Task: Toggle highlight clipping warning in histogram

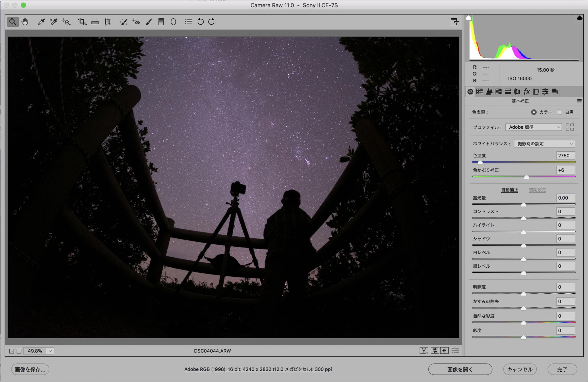Action: pyautogui.click(x=579, y=18)
